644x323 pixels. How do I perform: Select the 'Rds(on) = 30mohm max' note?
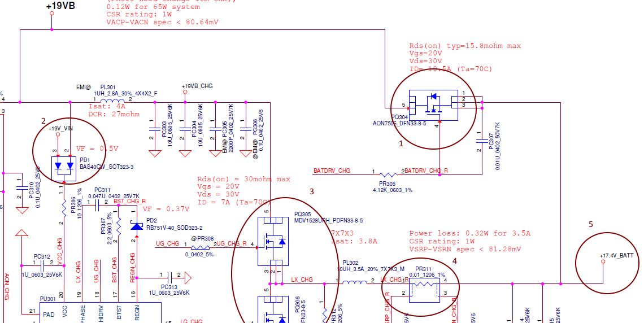click(243, 179)
